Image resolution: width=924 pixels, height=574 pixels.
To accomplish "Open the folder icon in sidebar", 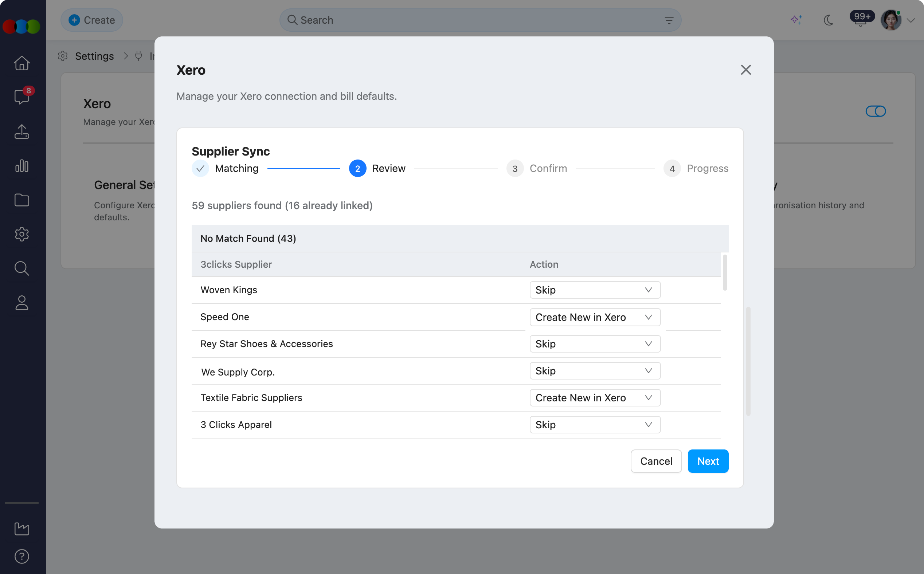I will click(x=21, y=200).
